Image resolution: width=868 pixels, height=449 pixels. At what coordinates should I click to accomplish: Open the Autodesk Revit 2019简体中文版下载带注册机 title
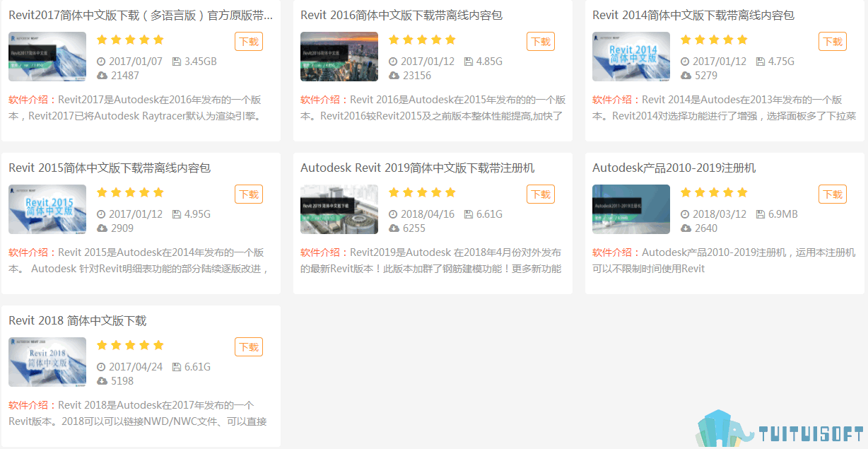418,168
